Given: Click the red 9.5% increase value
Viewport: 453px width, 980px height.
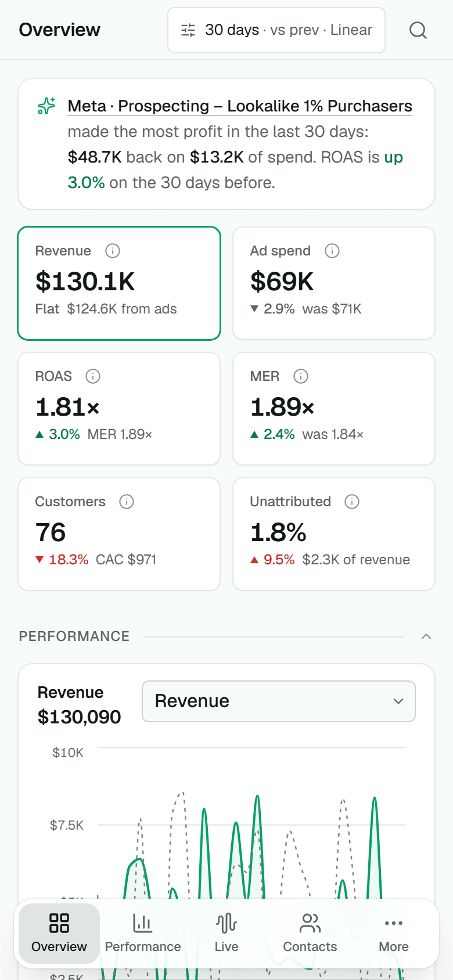Looking at the screenshot, I should pos(279,560).
